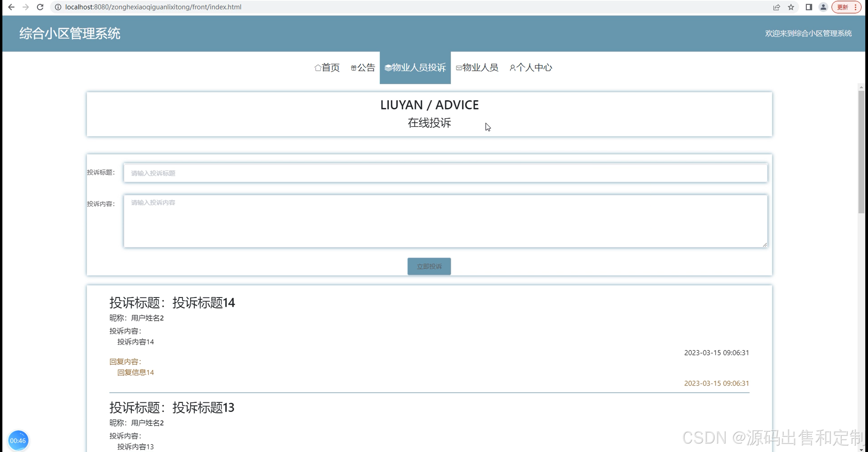Click the 立即投诉 submit button

click(429, 266)
